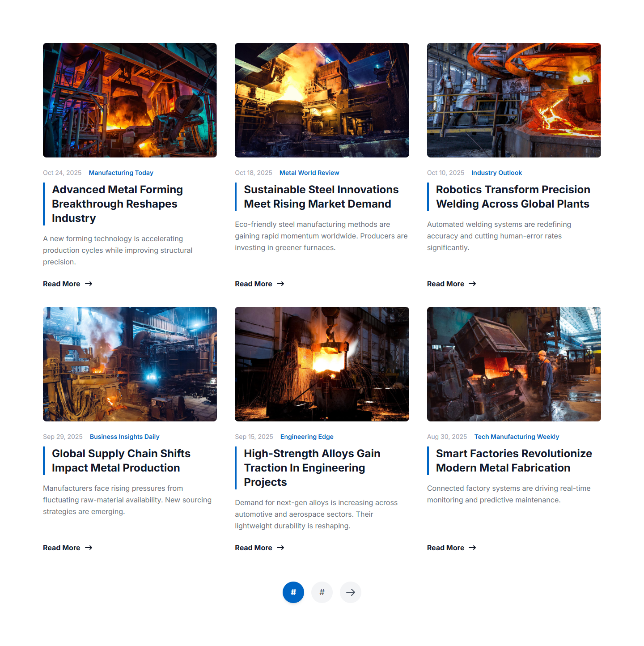
Task: Click arrow icon under Robotics Transform Precision article
Action: click(472, 284)
